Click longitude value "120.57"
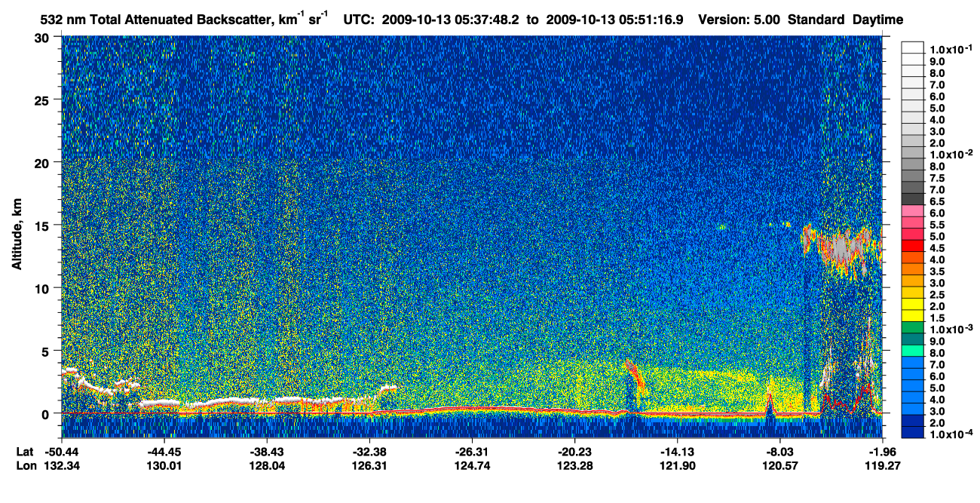 [x=779, y=465]
